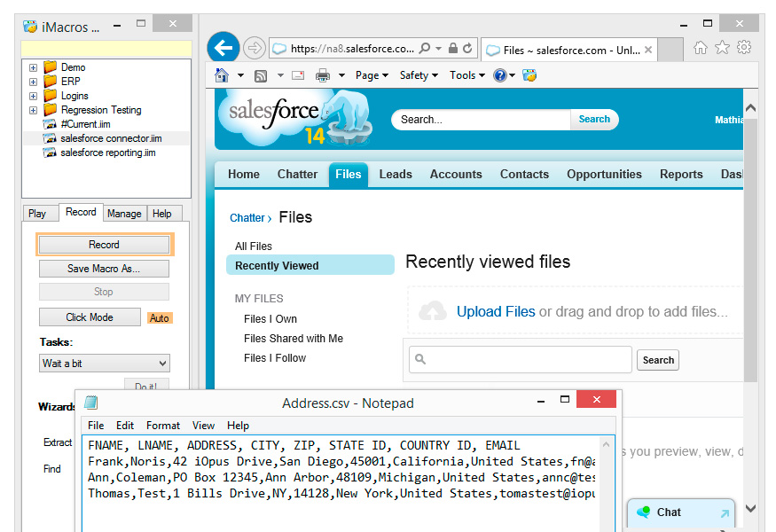This screenshot has width=776, height=532.
Task: Open the Tools dropdown menu
Action: [x=466, y=75]
